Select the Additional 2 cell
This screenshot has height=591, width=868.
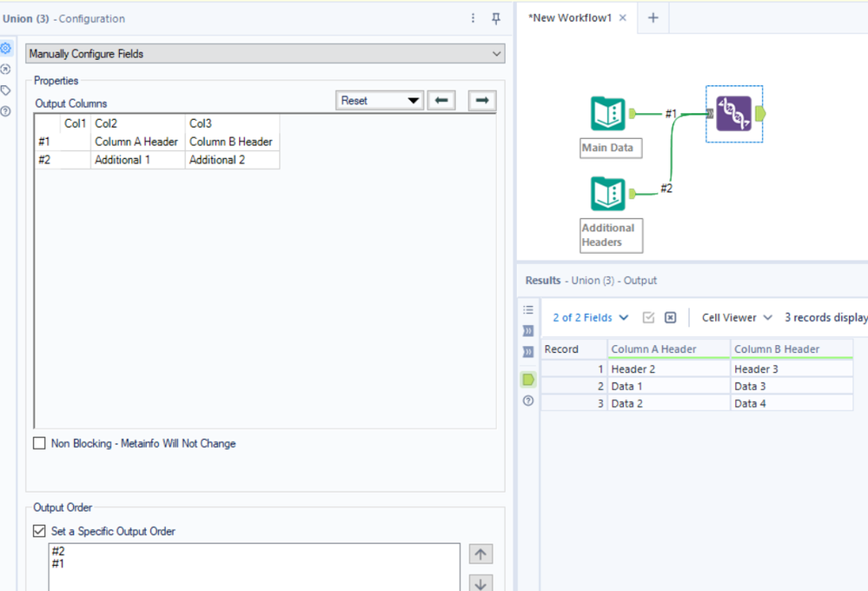click(x=233, y=160)
